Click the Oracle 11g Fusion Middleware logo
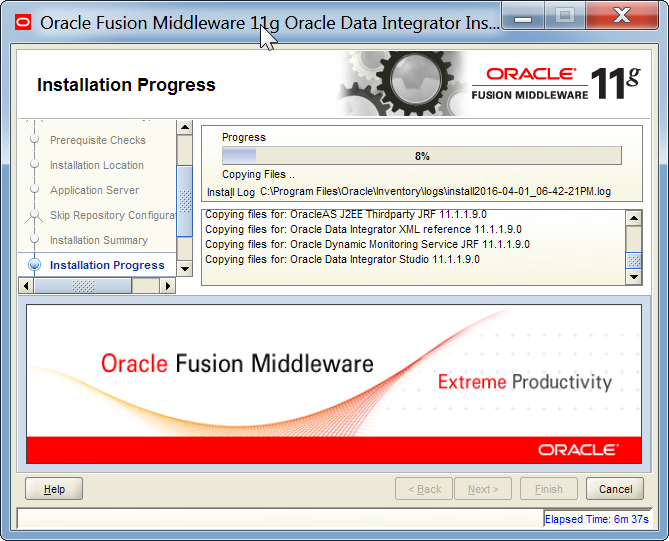The image size is (669, 541). point(556,84)
